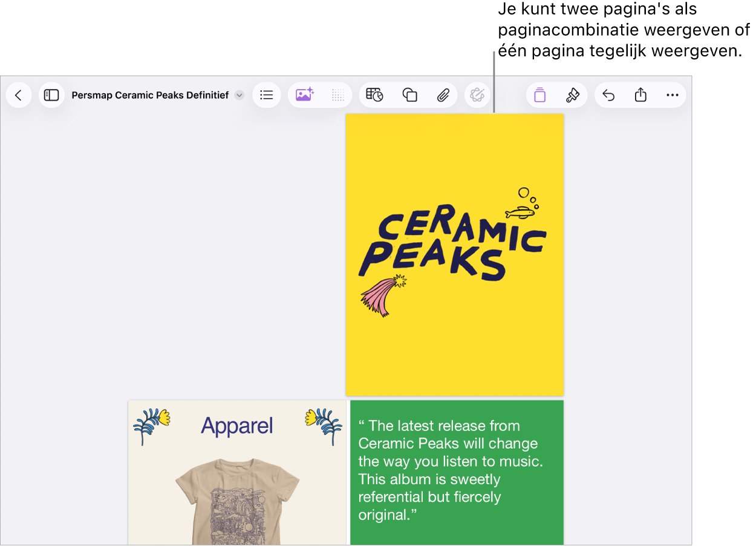
Task: Select the yellow Ceramic Peaks cover page
Action: (x=454, y=254)
